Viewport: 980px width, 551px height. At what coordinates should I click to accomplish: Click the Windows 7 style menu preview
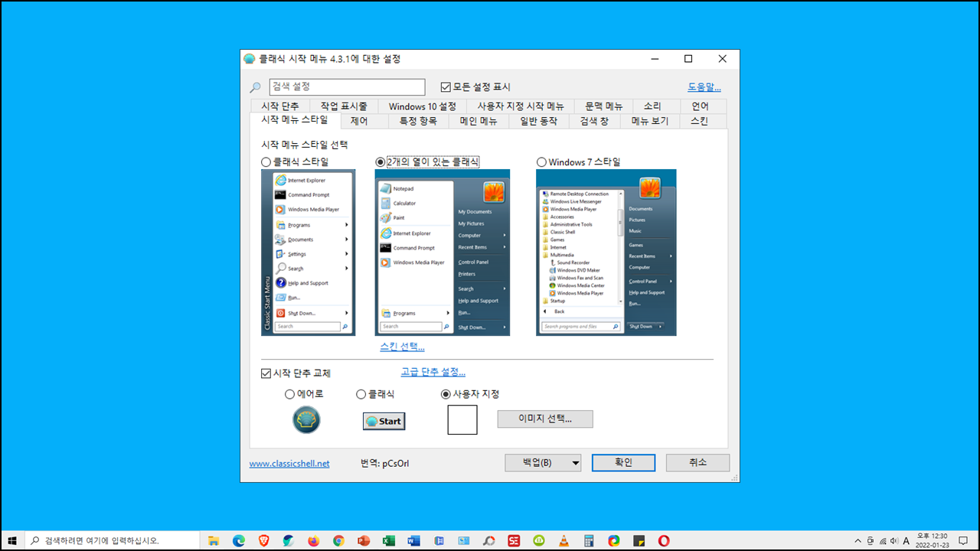pyautogui.click(x=606, y=253)
